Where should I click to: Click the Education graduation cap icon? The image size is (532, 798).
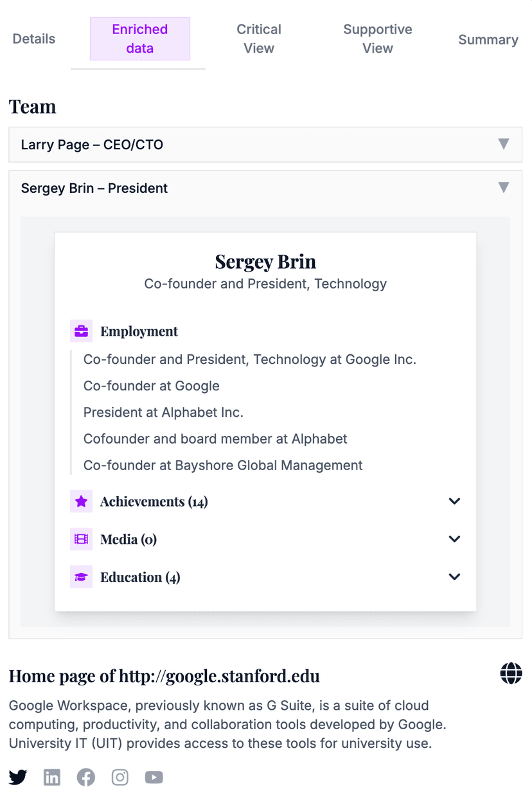[81, 577]
